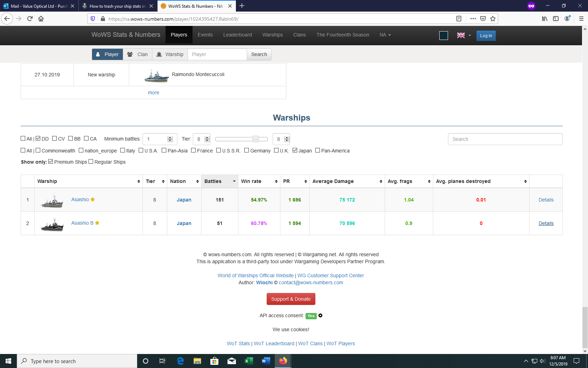
Task: Switch to the Clan search tab
Action: tap(138, 54)
